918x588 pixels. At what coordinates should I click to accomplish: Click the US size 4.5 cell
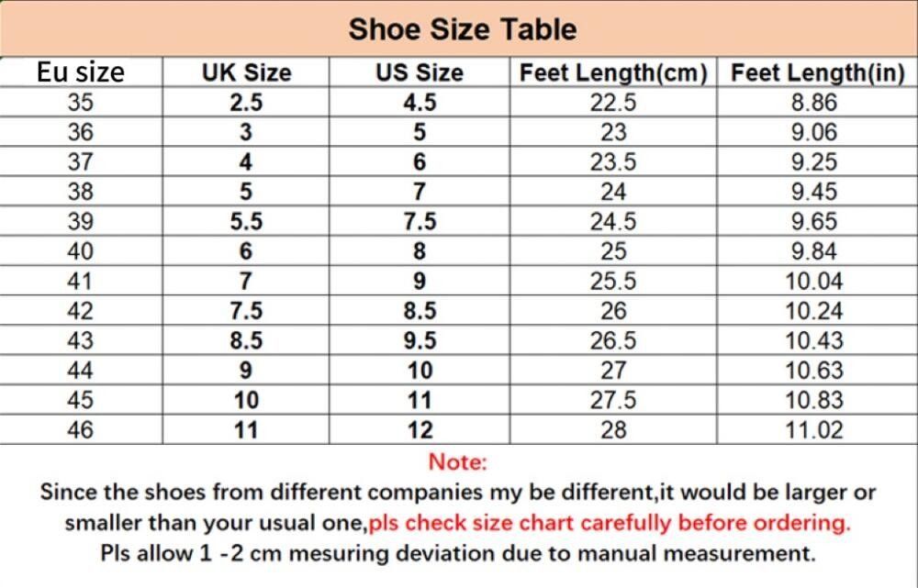tap(420, 103)
